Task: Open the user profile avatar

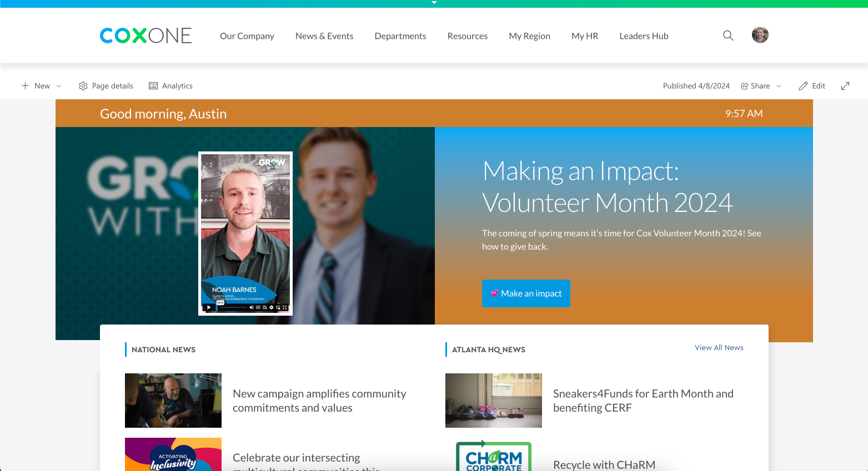Action: [760, 35]
